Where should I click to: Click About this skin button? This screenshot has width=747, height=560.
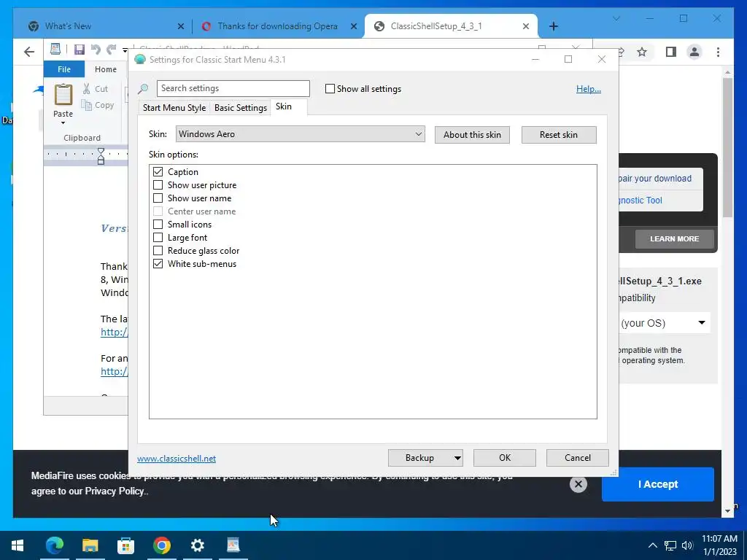[x=472, y=135]
